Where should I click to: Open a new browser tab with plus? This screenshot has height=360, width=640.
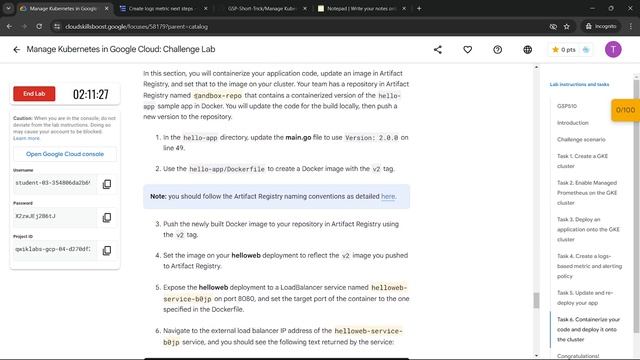click(x=419, y=9)
